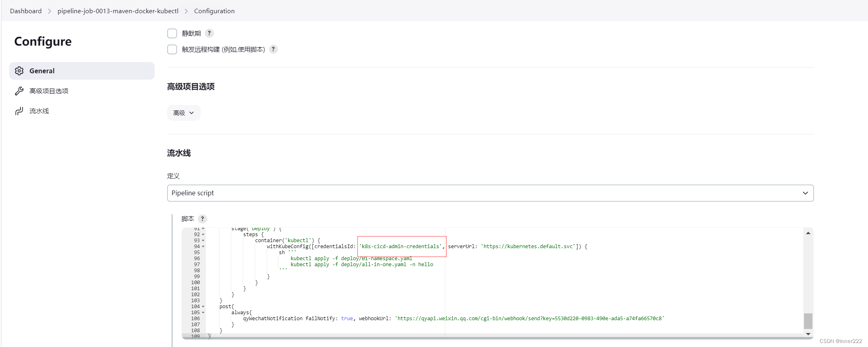The height and width of the screenshot is (347, 868).
Task: Collapse code fold arrow on line 92
Action: pyautogui.click(x=203, y=235)
